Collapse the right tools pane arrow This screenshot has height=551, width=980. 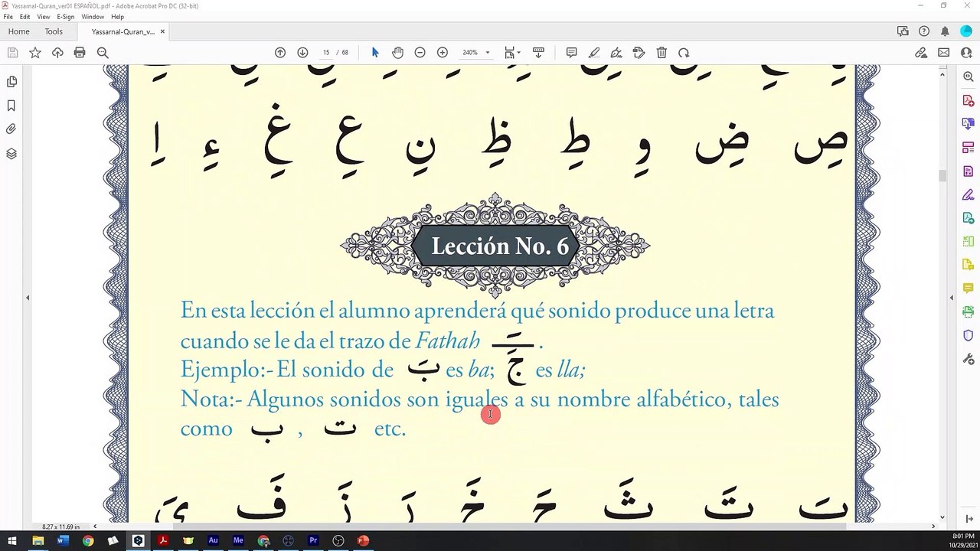click(x=952, y=298)
